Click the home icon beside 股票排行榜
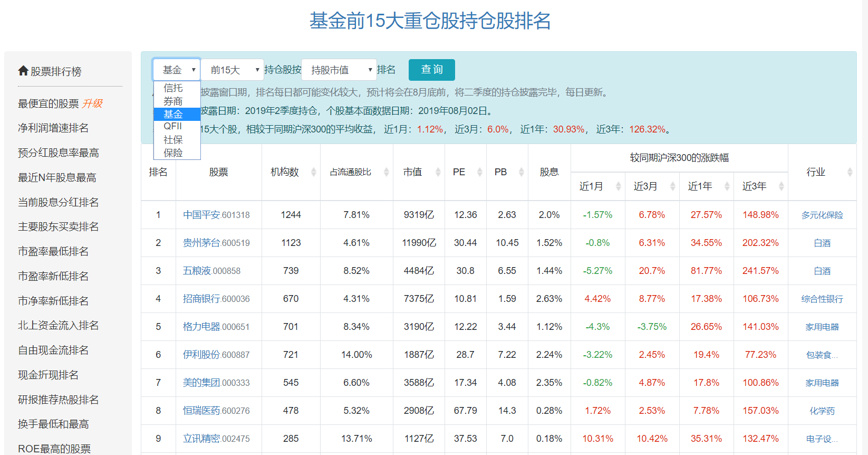This screenshot has width=868, height=455. click(23, 71)
